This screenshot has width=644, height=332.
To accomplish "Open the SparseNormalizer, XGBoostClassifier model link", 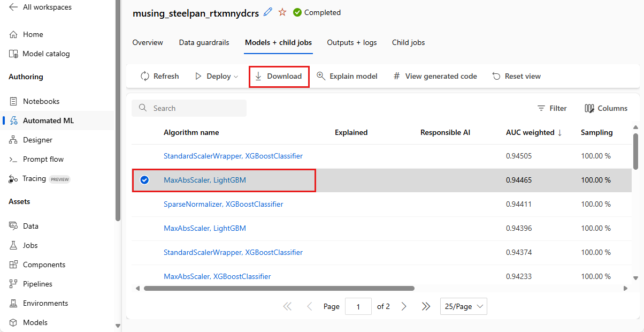I will (223, 204).
